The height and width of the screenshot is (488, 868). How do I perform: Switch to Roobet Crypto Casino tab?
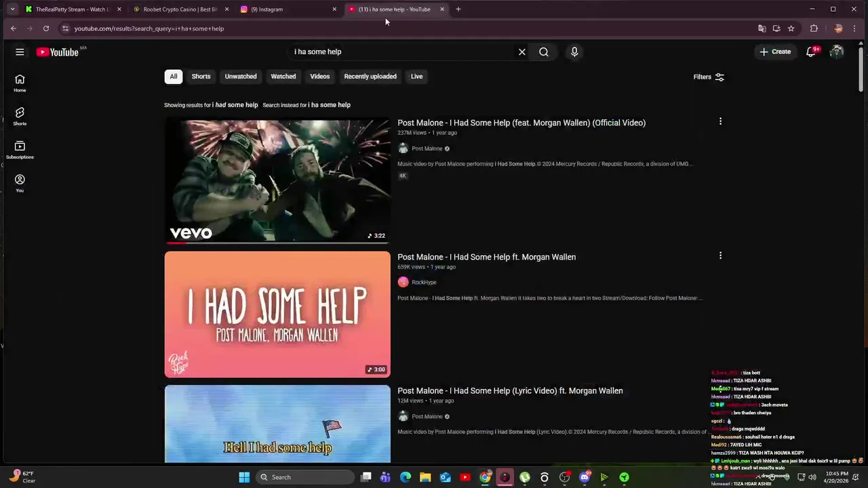(x=180, y=9)
